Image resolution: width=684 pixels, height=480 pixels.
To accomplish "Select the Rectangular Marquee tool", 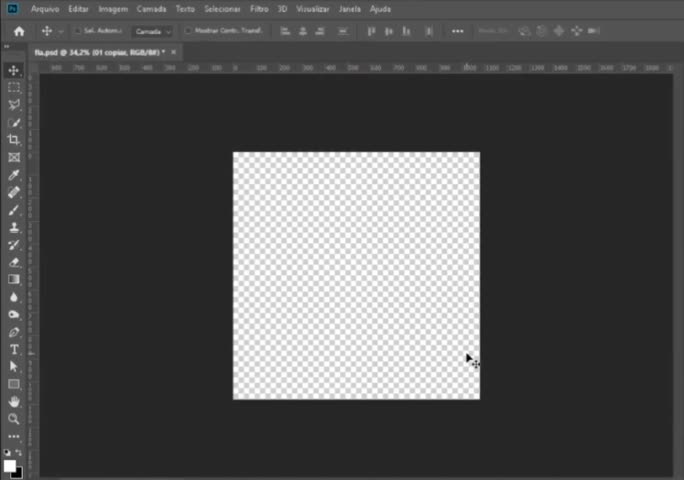I will click(14, 88).
